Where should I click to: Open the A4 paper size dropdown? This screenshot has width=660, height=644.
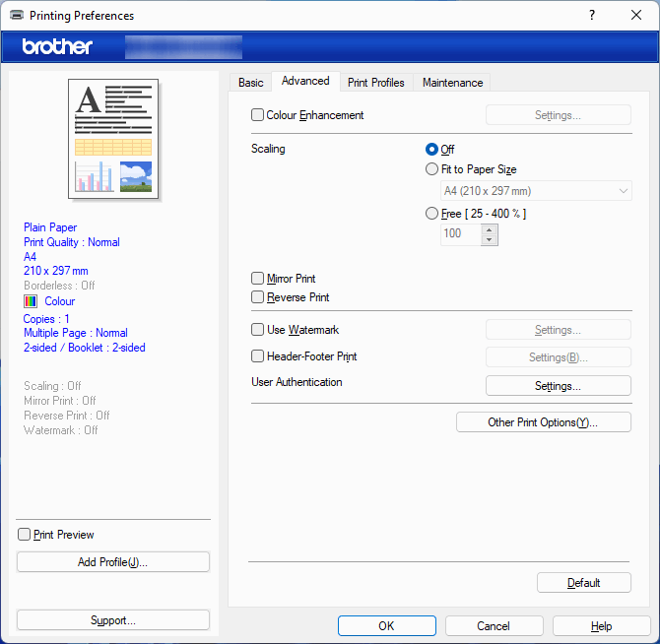(x=536, y=191)
